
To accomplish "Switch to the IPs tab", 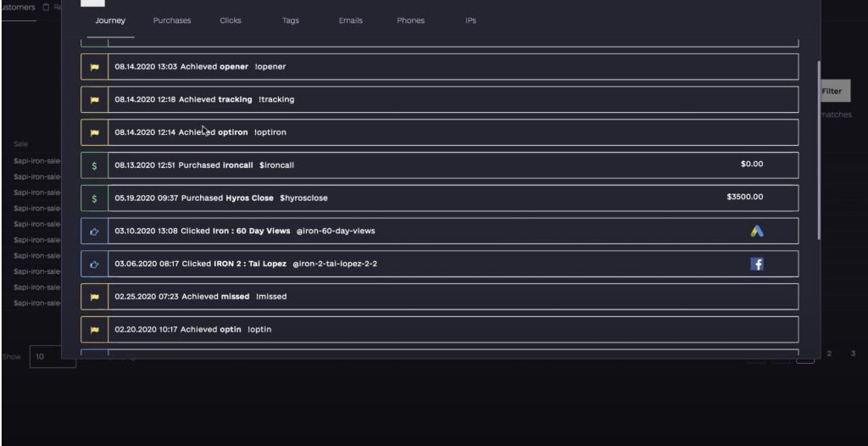I will (x=470, y=20).
